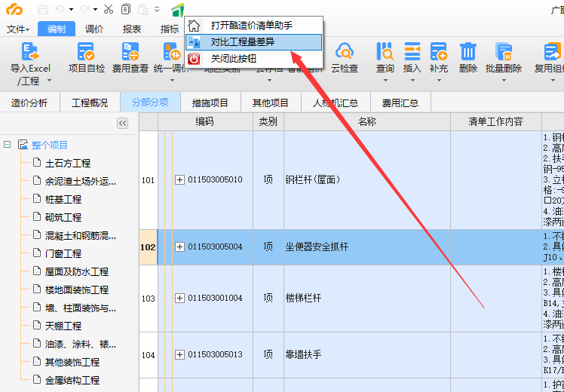Open 费用查看 fee viewer
The image size is (564, 392).
130,52
